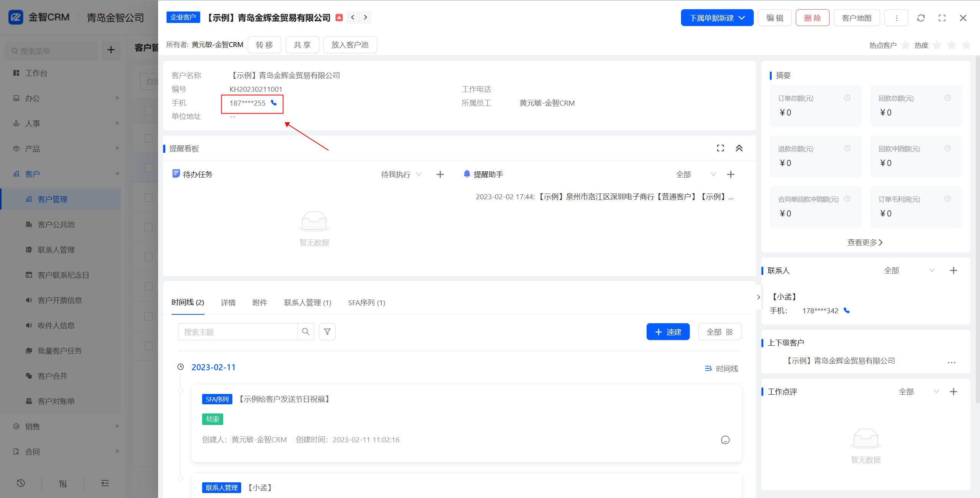Viewport: 980px width, 498px height.
Task: Switch to the 联系人管理 (1) tab
Action: click(308, 303)
